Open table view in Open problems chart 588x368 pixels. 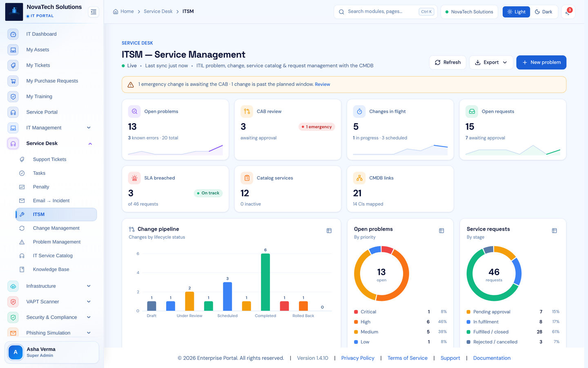(x=441, y=231)
